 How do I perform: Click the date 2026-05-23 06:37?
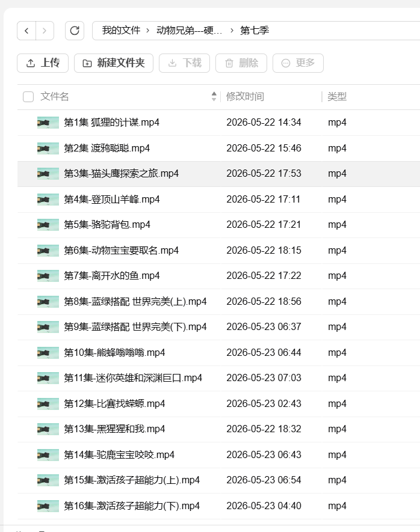(x=264, y=327)
